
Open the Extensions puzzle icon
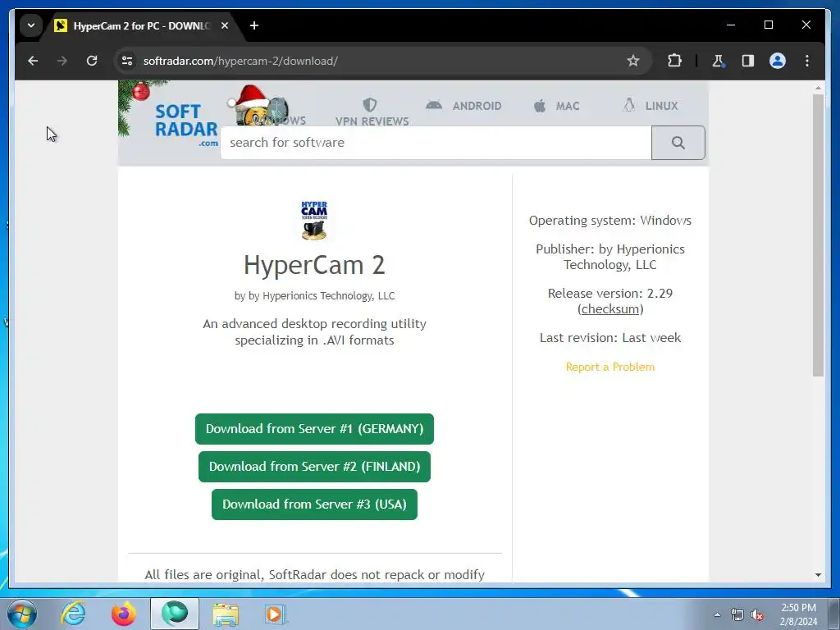tap(674, 61)
